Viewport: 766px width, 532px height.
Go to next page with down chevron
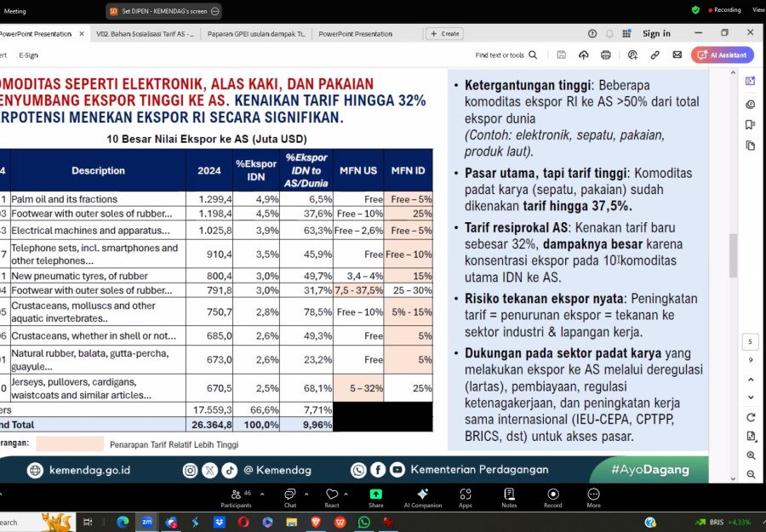(751, 398)
